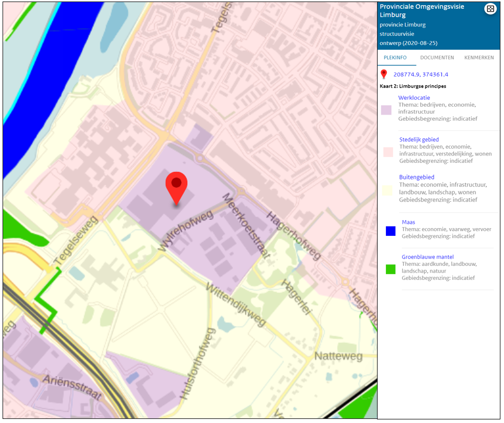
Task: Open the DOCUMENTEN tab
Action: tap(437, 58)
